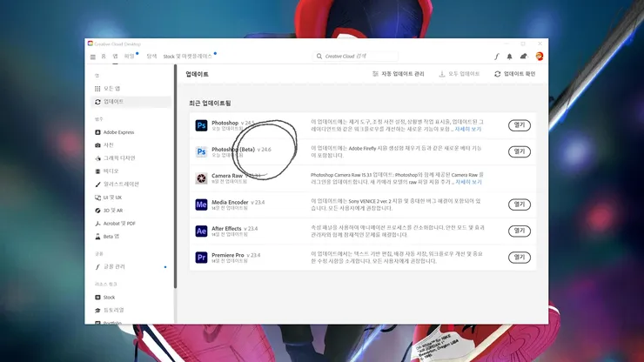Click 업데이트 확인 (Check for updates)

tap(514, 74)
